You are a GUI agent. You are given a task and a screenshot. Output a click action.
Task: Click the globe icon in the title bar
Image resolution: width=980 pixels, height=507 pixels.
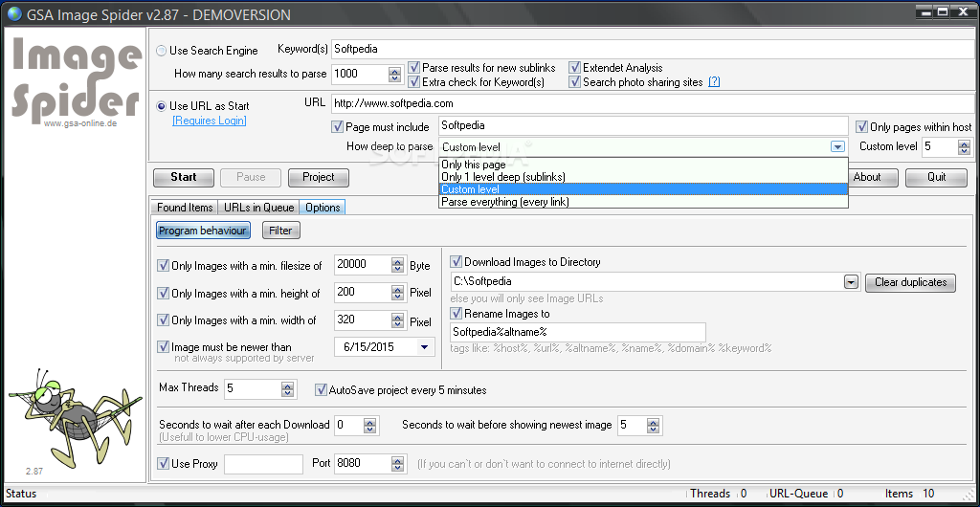point(12,14)
